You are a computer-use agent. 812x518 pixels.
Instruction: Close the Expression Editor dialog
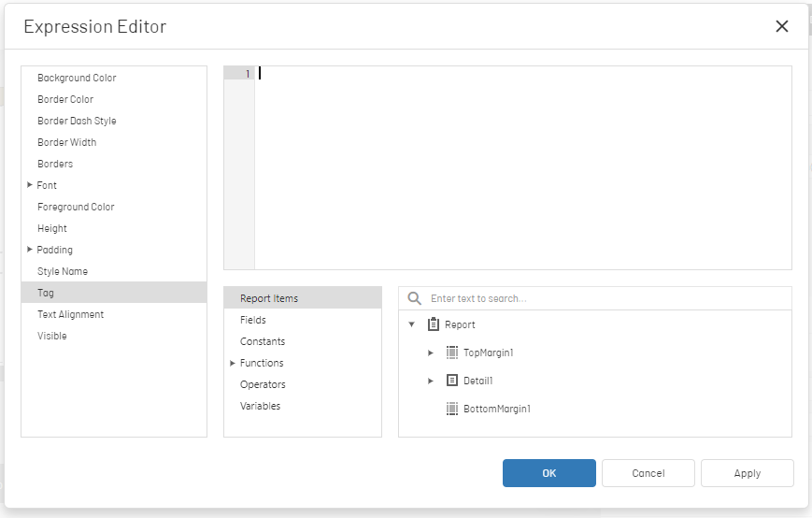click(x=782, y=26)
